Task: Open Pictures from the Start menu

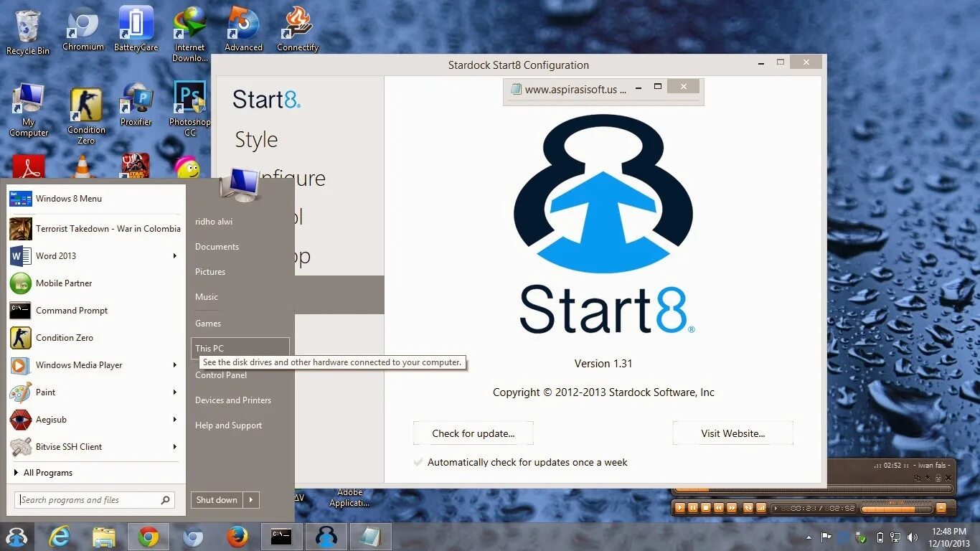Action: pos(210,272)
